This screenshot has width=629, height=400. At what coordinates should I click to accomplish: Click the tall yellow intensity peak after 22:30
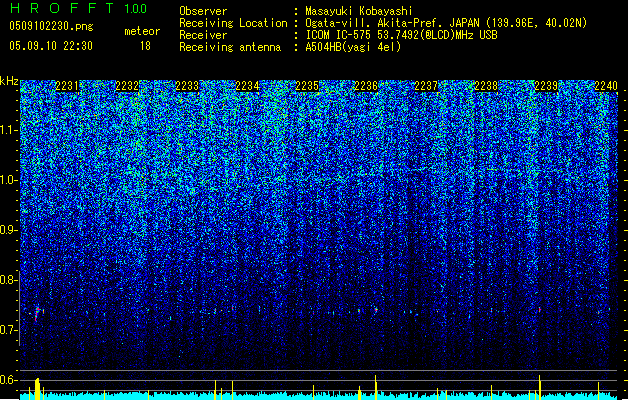[x=37, y=389]
